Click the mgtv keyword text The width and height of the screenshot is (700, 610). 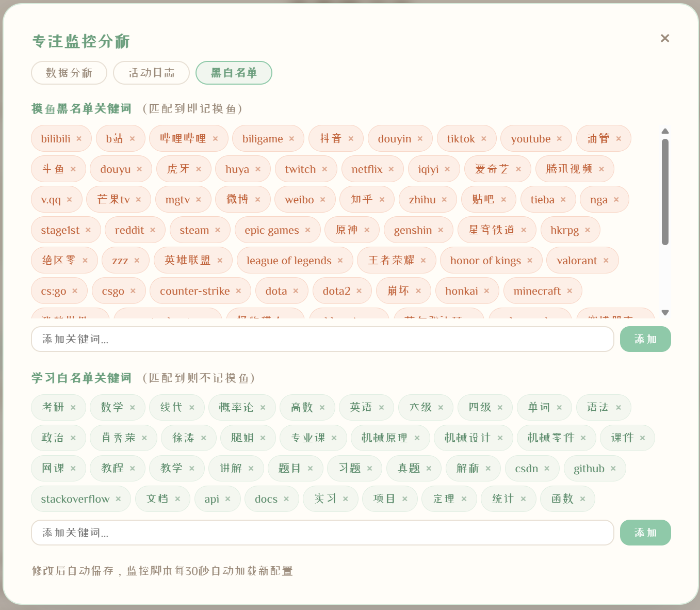[x=177, y=200]
